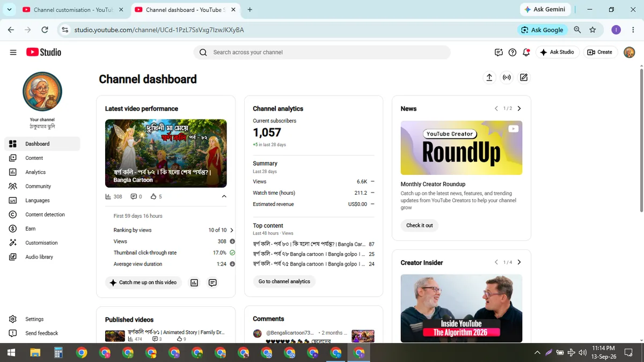
Task: Click the green check beside 17.0%
Action: pos(232,253)
